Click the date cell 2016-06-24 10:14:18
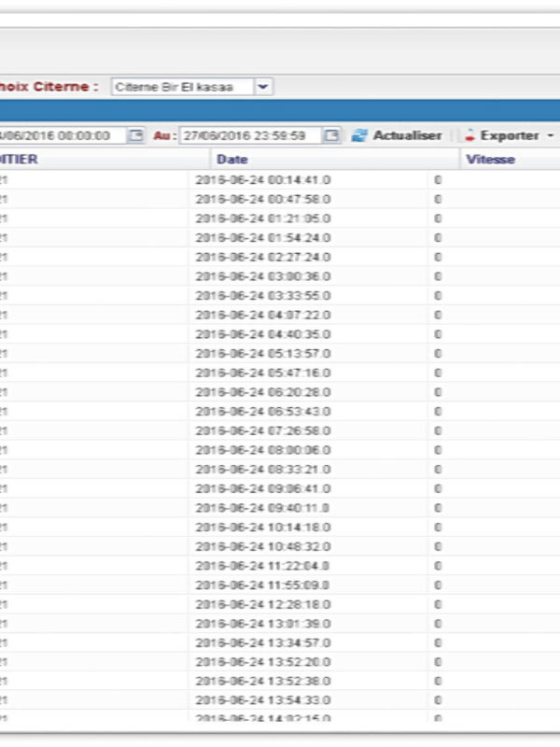 (262, 527)
